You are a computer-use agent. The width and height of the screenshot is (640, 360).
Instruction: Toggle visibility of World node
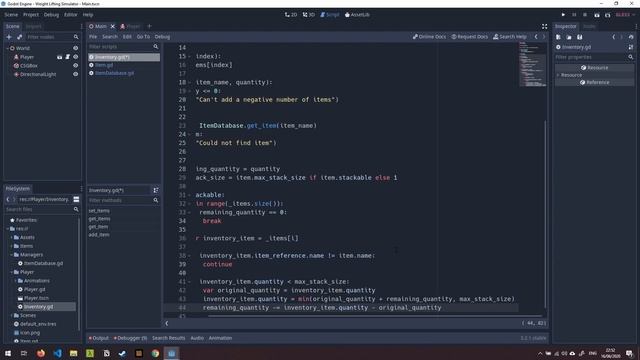point(76,48)
